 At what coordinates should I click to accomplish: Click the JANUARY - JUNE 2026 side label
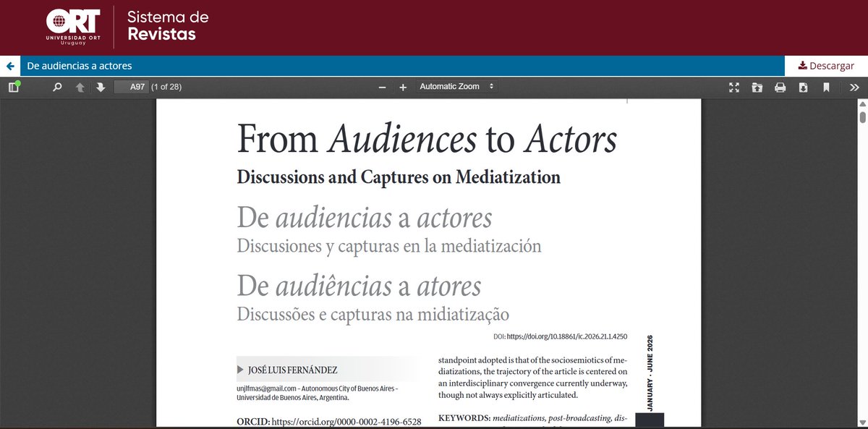click(x=650, y=374)
